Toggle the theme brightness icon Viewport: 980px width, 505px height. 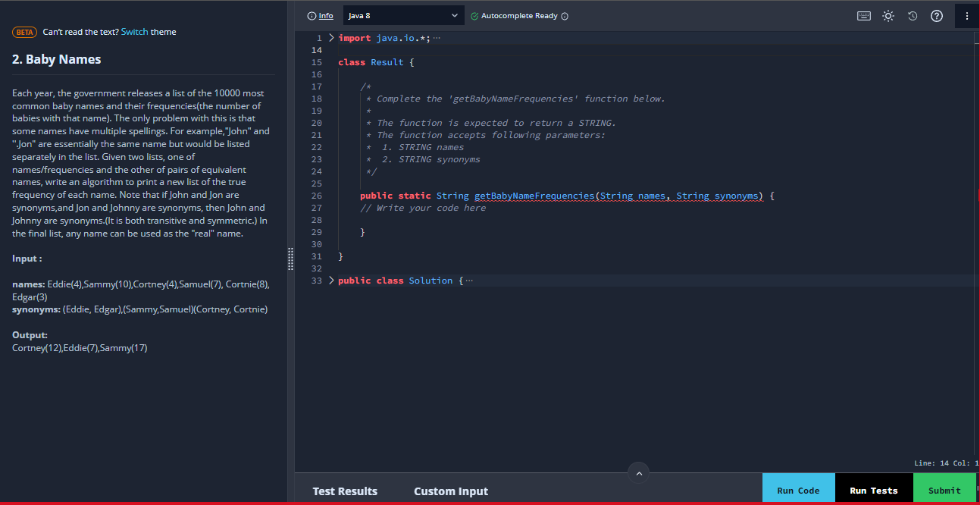(x=887, y=15)
